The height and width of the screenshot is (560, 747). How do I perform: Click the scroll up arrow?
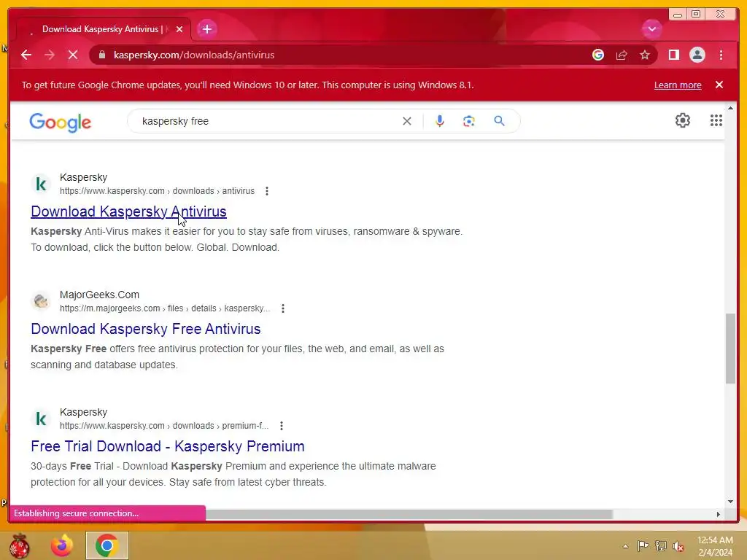[730, 109]
